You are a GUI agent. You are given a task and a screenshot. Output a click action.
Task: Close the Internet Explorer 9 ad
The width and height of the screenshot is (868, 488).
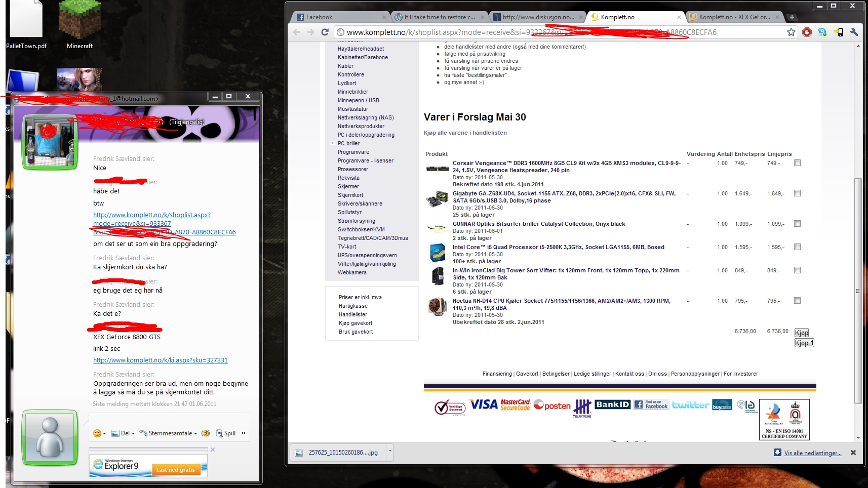[213, 450]
